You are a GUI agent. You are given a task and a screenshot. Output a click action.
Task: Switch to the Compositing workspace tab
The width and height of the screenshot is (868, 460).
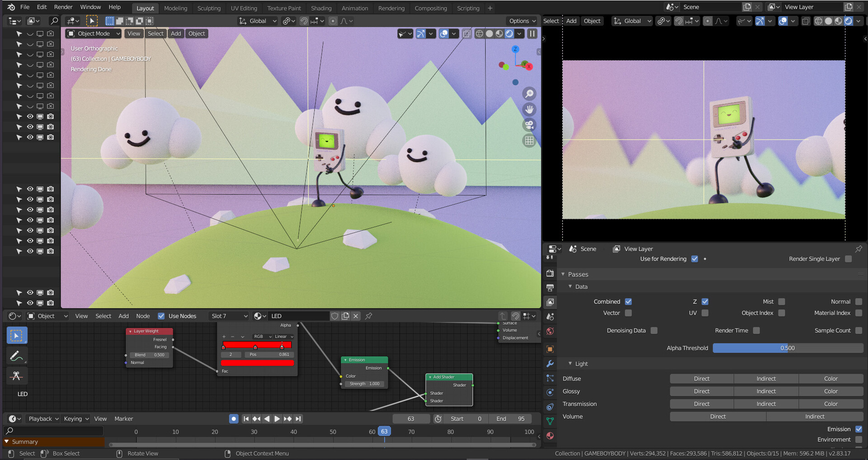pos(430,8)
